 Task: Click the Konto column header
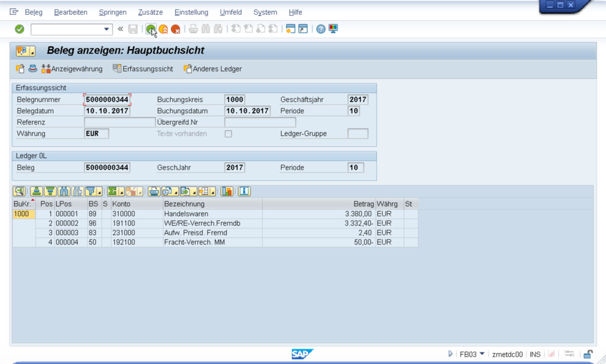(137, 204)
